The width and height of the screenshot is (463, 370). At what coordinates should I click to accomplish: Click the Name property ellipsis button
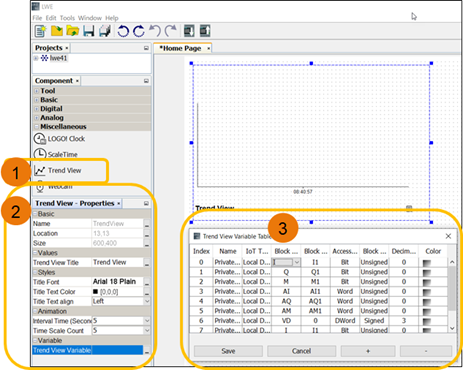click(x=147, y=224)
